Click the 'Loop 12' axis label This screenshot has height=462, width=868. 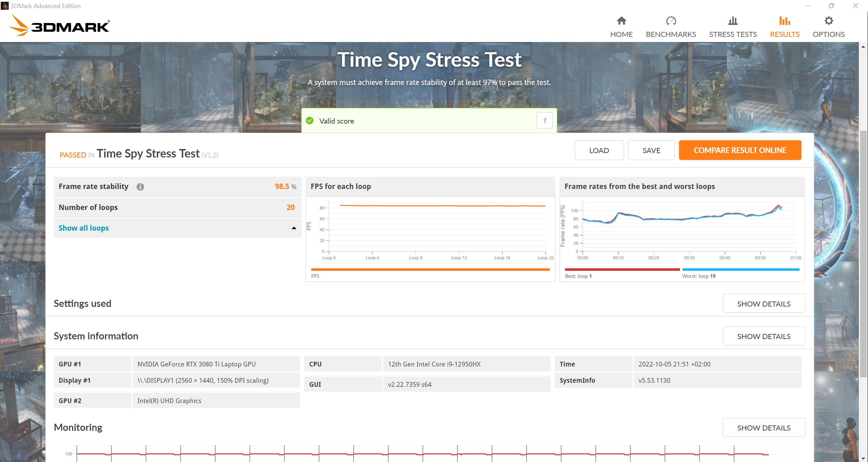(459, 258)
